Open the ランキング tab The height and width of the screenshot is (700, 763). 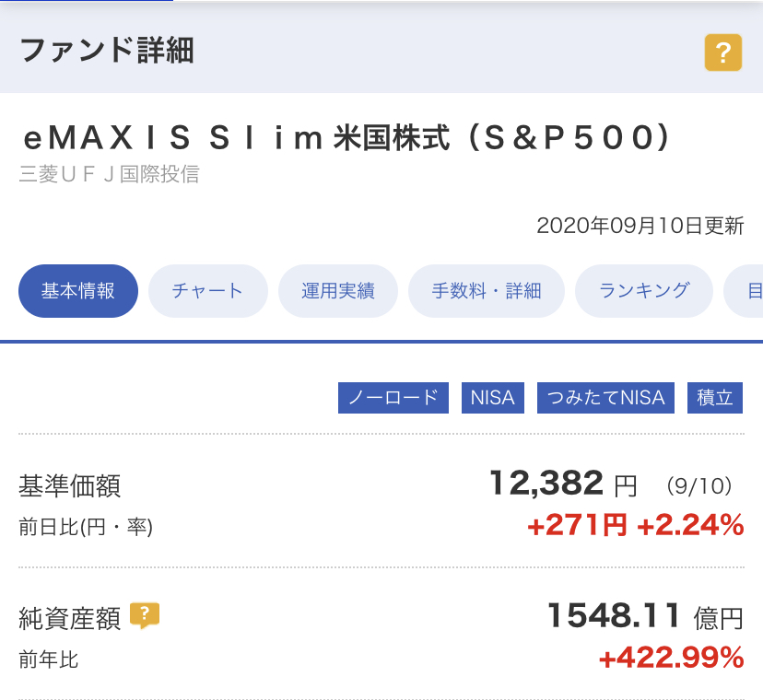(x=643, y=291)
